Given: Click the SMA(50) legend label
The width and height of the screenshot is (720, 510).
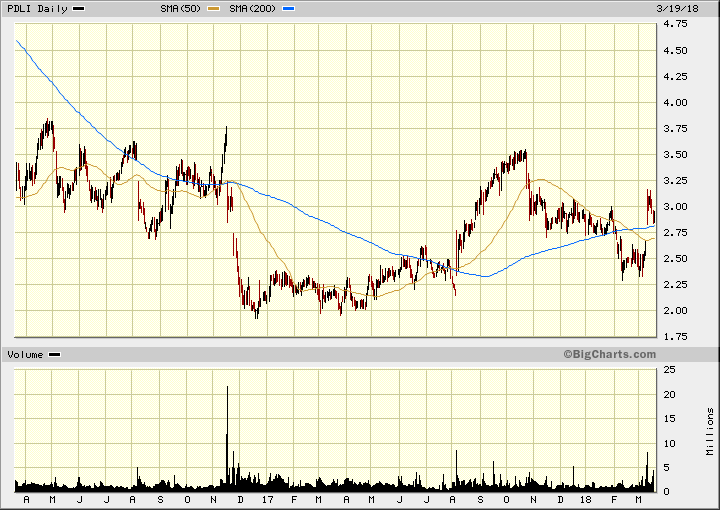Looking at the screenshot, I should click(x=180, y=9).
